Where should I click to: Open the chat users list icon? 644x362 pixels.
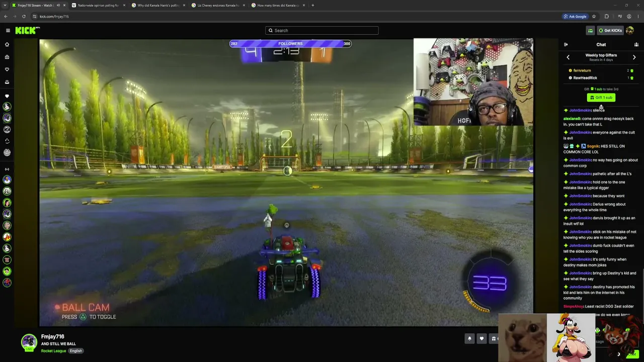[x=636, y=45]
